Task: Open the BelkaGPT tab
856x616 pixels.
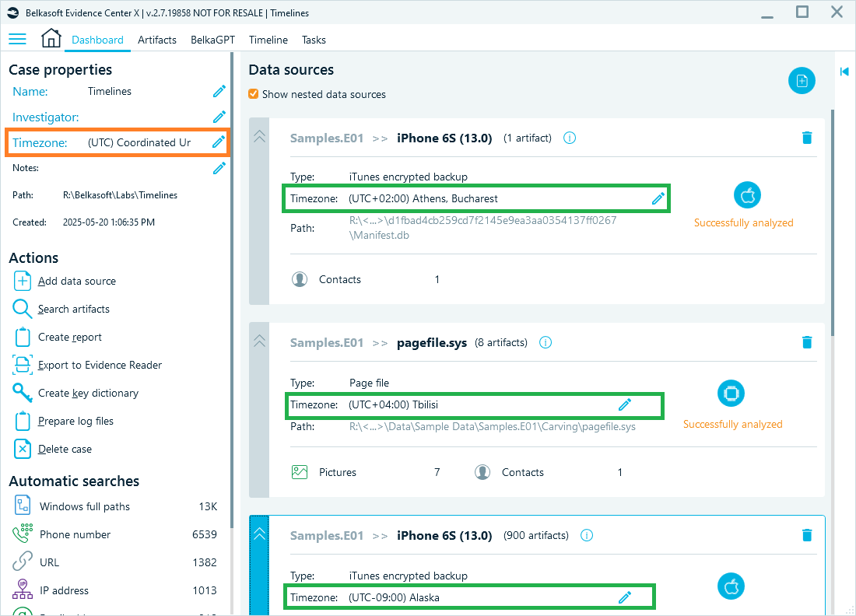Action: pos(213,40)
